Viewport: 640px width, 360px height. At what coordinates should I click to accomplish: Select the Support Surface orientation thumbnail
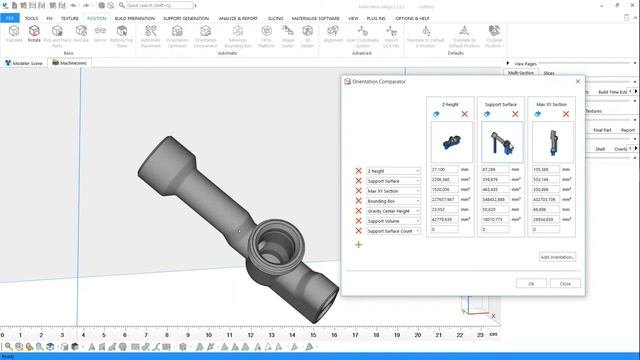pos(502,142)
